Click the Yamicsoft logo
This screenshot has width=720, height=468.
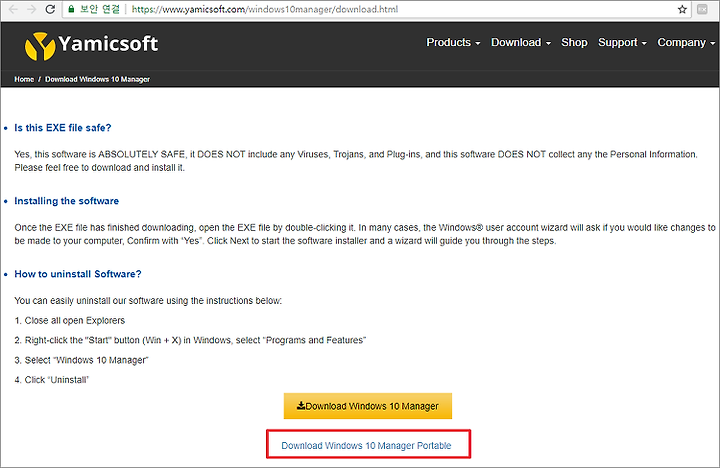coord(91,45)
